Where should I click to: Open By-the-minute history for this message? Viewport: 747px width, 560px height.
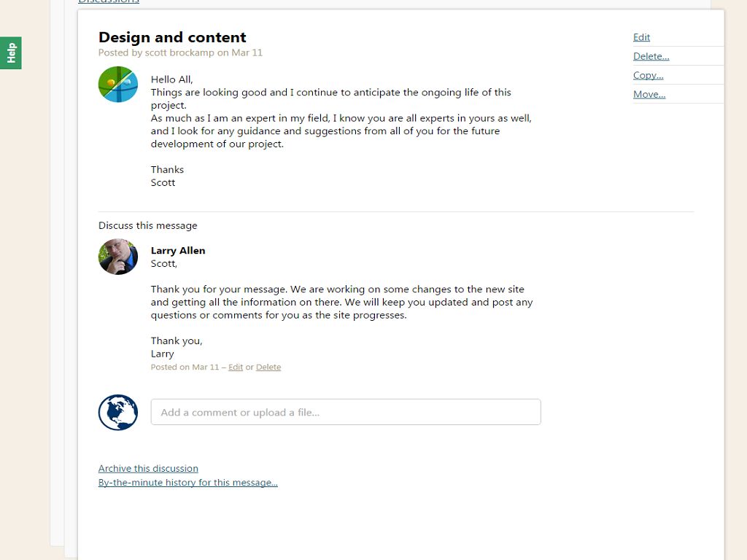pos(187,482)
